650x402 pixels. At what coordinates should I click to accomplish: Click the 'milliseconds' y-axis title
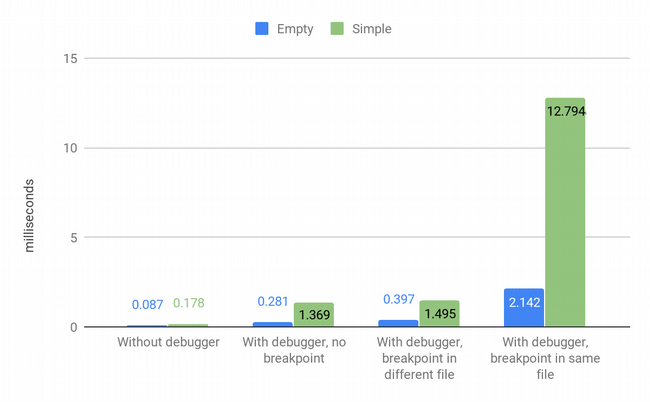[x=29, y=213]
